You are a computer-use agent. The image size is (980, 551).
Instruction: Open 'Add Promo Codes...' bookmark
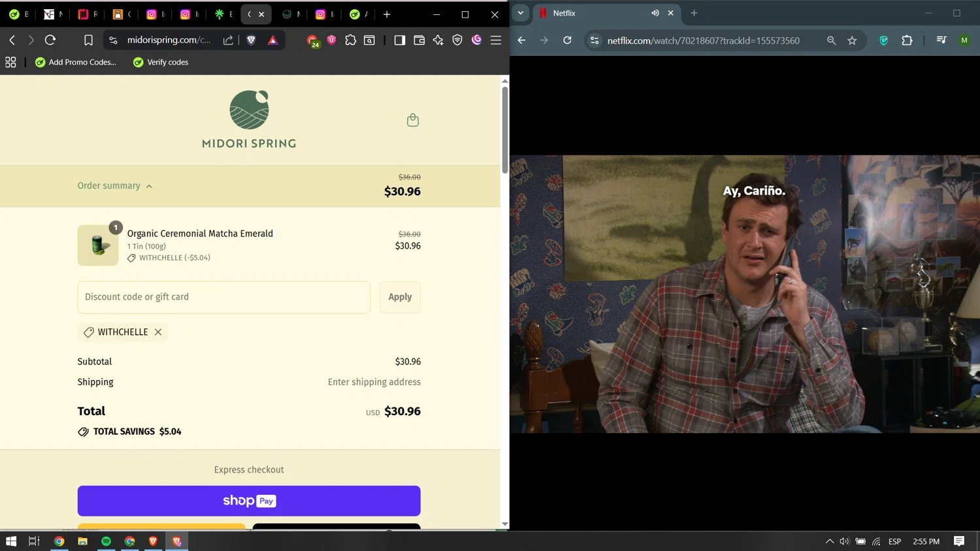pyautogui.click(x=76, y=62)
